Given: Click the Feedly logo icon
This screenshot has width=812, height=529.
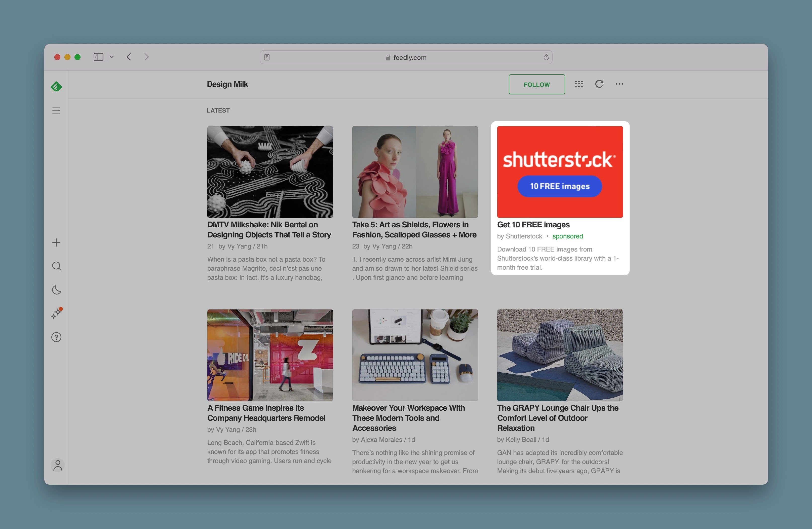Looking at the screenshot, I should [57, 87].
